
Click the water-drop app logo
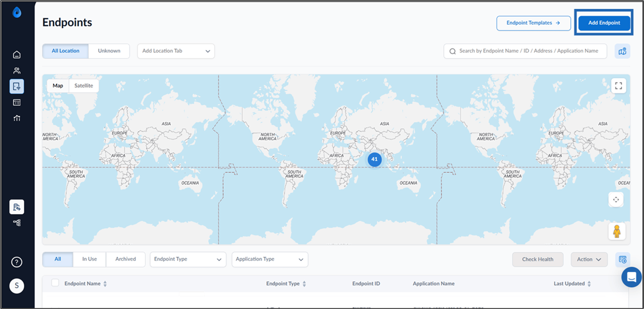click(x=17, y=13)
